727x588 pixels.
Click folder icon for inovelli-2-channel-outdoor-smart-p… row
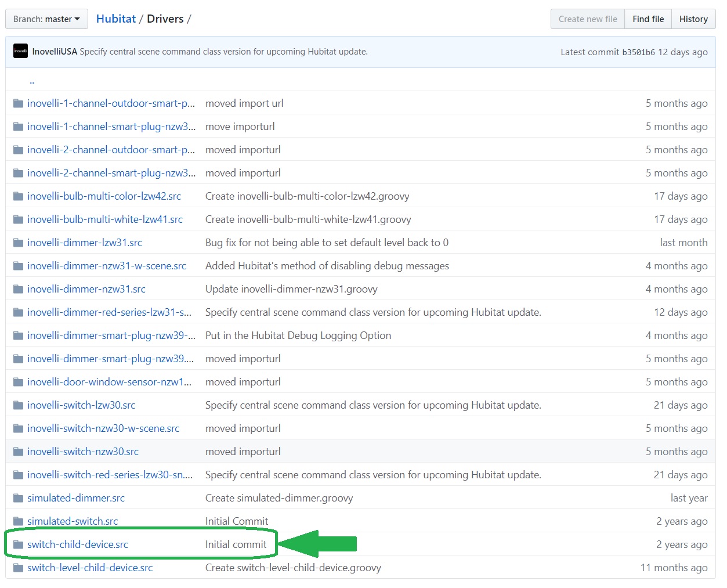tap(18, 150)
